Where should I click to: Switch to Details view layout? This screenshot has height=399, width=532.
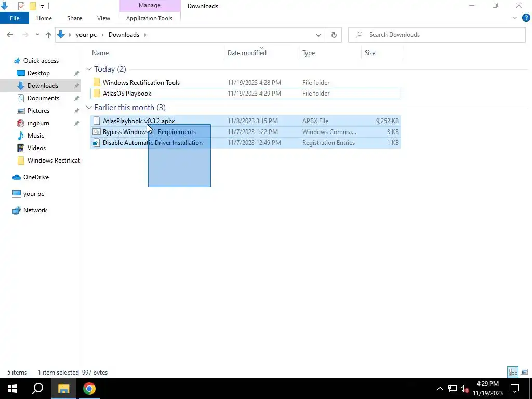click(513, 372)
